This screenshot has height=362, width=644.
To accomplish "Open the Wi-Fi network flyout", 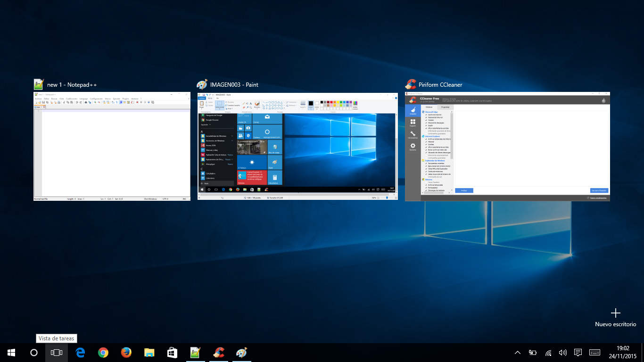I will click(548, 353).
